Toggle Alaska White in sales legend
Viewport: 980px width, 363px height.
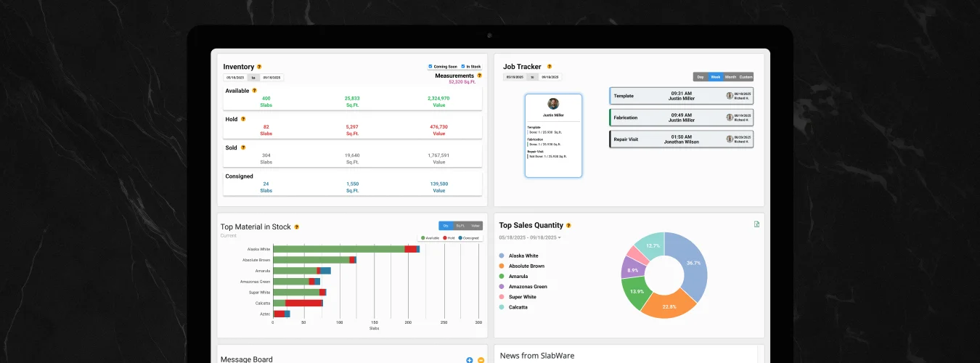click(x=518, y=256)
